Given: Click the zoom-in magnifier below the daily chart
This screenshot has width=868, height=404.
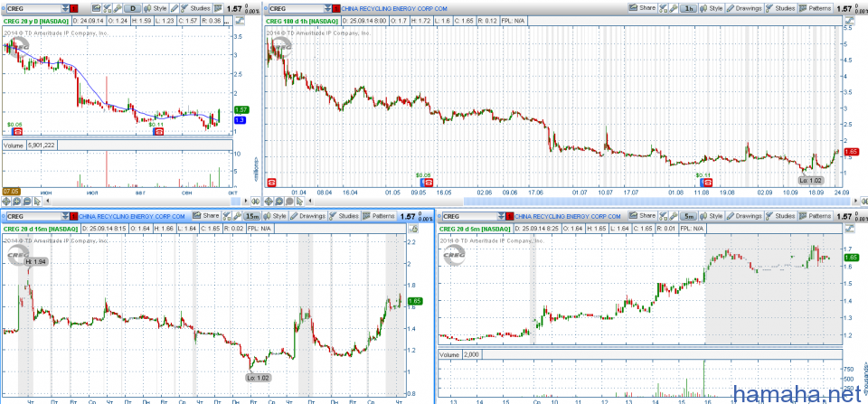Looking at the screenshot, I should pyautogui.click(x=16, y=202).
